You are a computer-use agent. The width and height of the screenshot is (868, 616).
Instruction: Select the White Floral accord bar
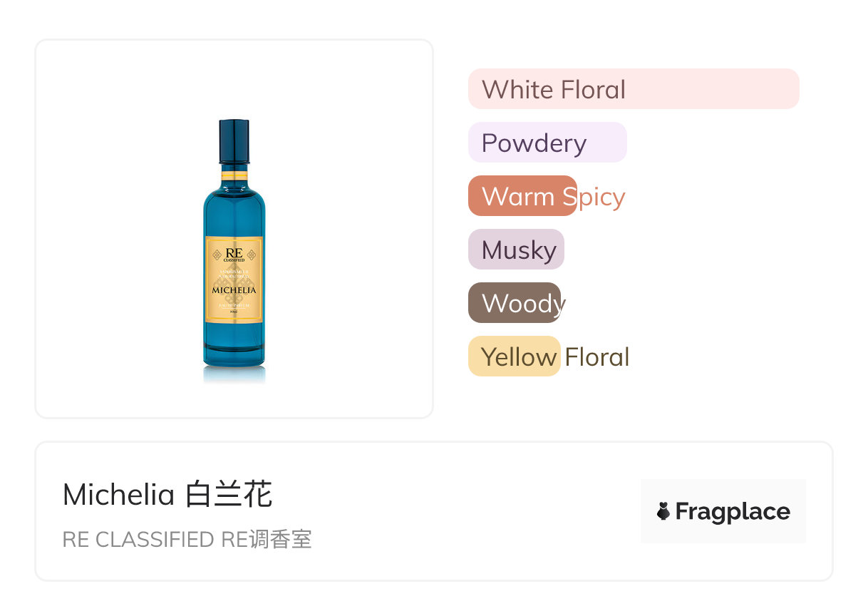pyautogui.click(x=633, y=89)
